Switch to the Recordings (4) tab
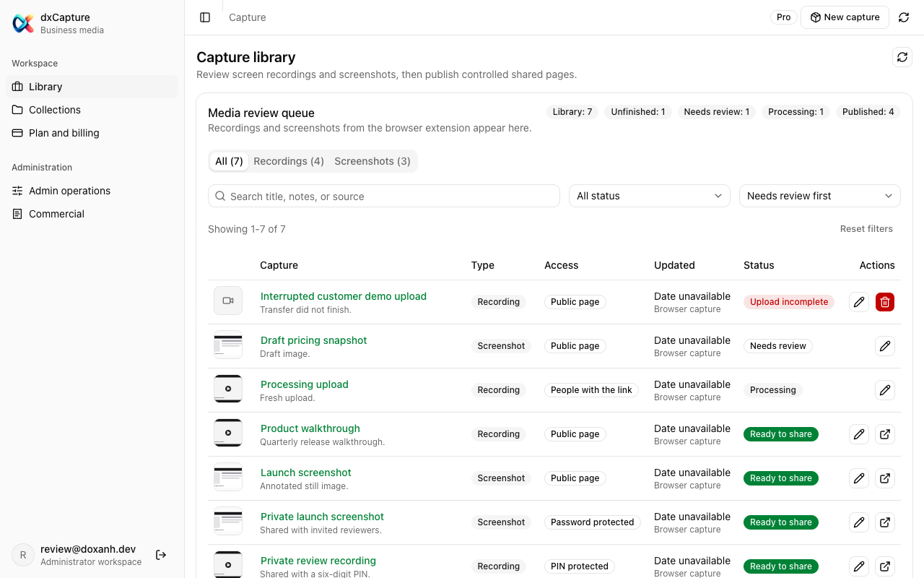Viewport: 924px width, 578px height. pos(289,161)
